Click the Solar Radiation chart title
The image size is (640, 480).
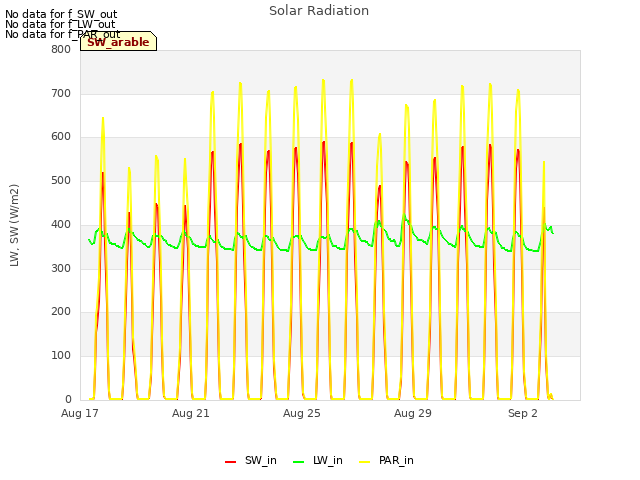[x=319, y=11]
